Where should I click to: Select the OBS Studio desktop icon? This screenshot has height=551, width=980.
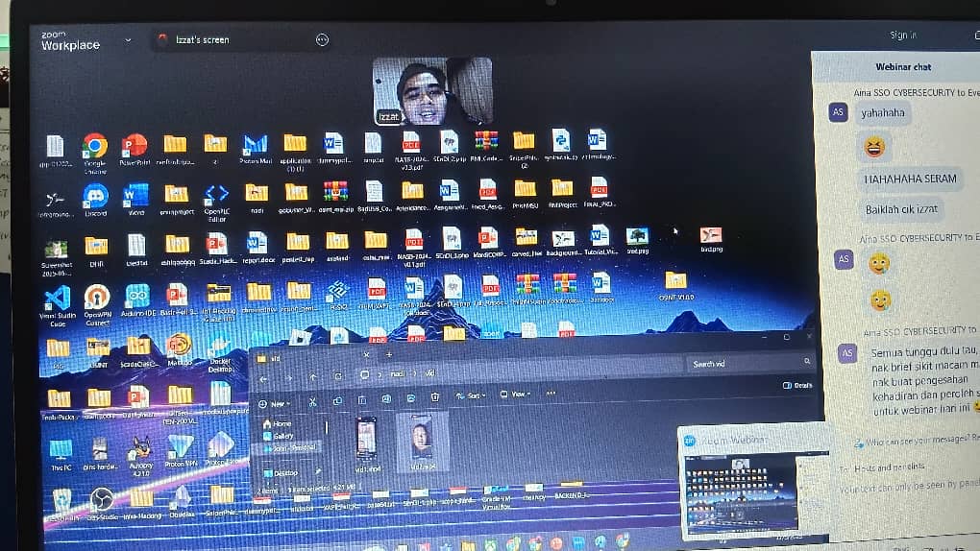[101, 504]
